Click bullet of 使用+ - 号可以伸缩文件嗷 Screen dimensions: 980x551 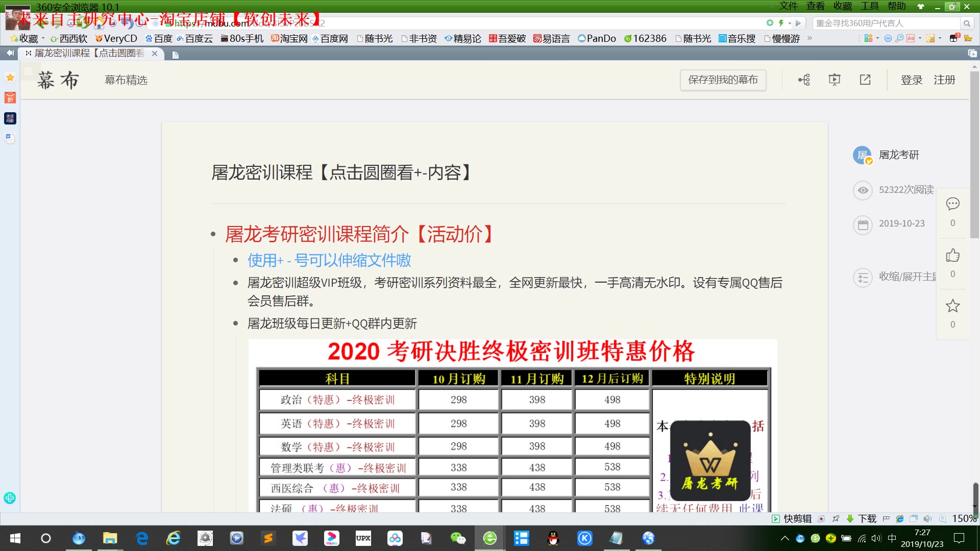click(x=236, y=261)
